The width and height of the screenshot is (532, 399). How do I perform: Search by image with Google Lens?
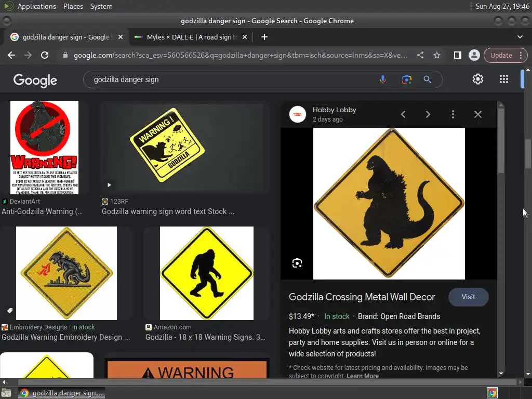pos(406,79)
